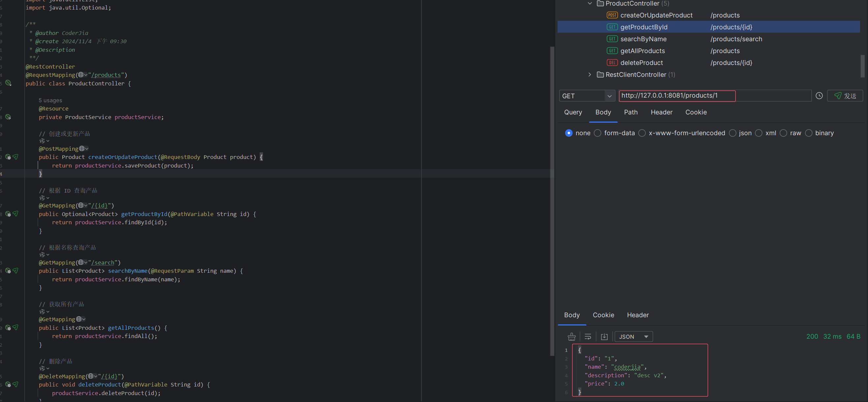Select the binary body radio button
This screenshot has width=868, height=402.
(x=808, y=133)
